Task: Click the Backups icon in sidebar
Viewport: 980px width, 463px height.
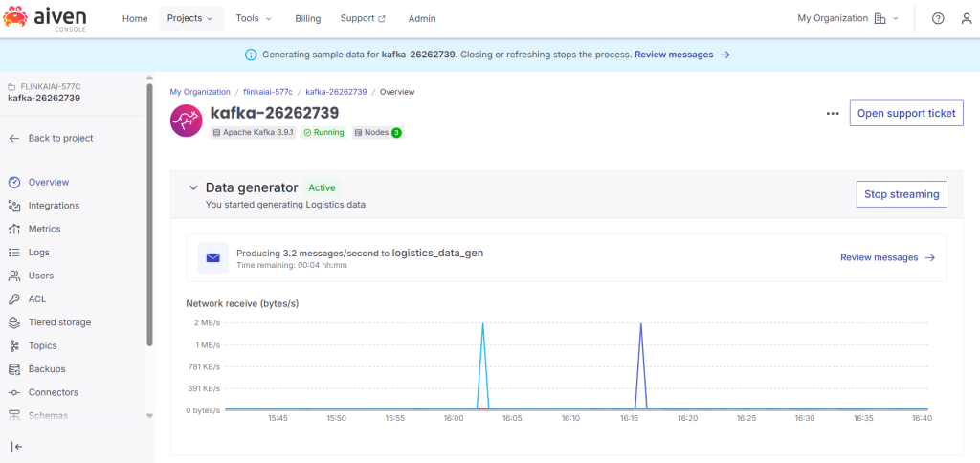Action: pos(14,369)
